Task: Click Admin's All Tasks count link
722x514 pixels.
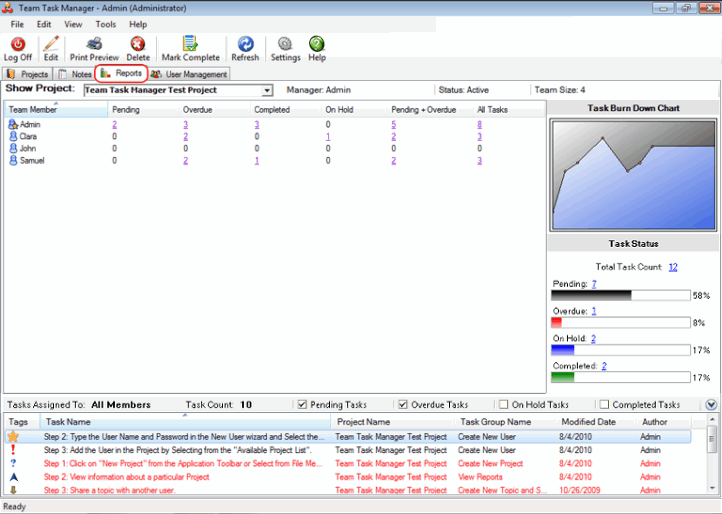Action: coord(480,125)
